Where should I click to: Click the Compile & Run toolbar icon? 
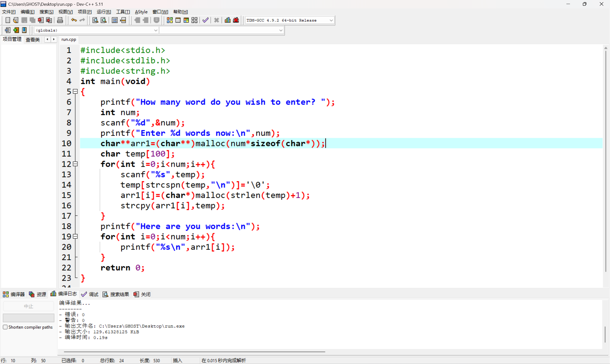(x=186, y=20)
